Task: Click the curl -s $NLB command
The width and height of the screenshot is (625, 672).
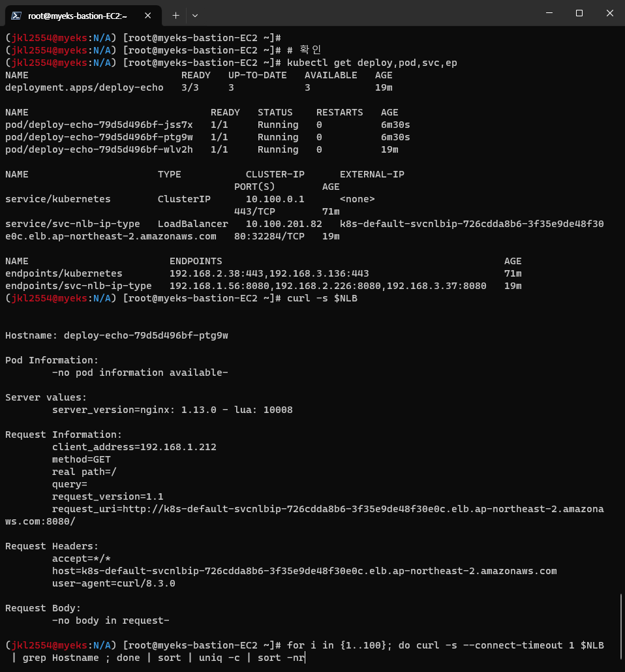Action: 322,298
